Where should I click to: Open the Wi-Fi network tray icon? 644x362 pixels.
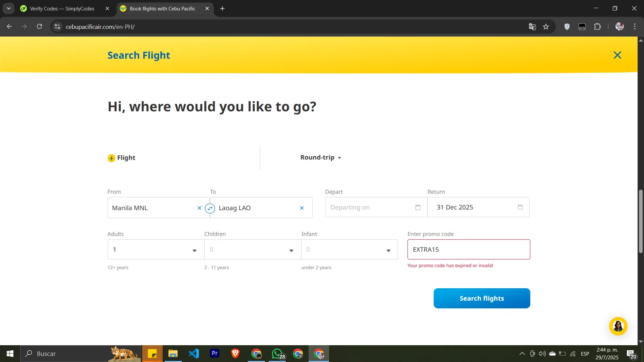[x=573, y=354]
